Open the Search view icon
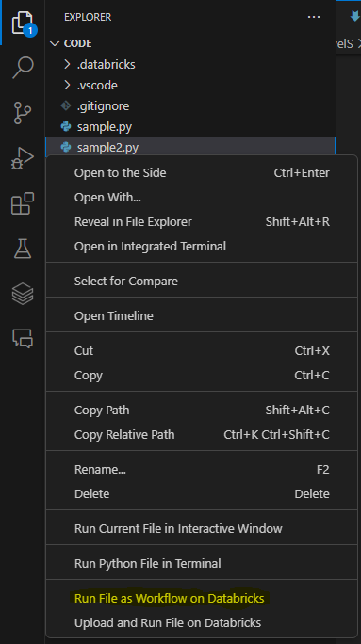Screen dimensions: 361x644 click(x=23, y=68)
